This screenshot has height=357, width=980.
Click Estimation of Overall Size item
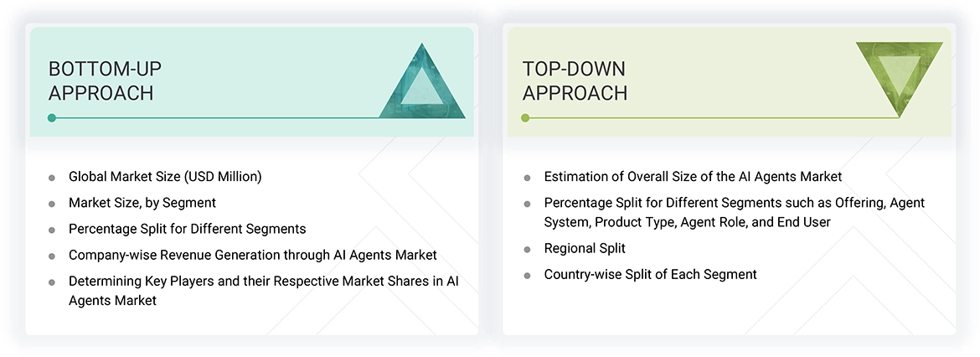tap(693, 177)
